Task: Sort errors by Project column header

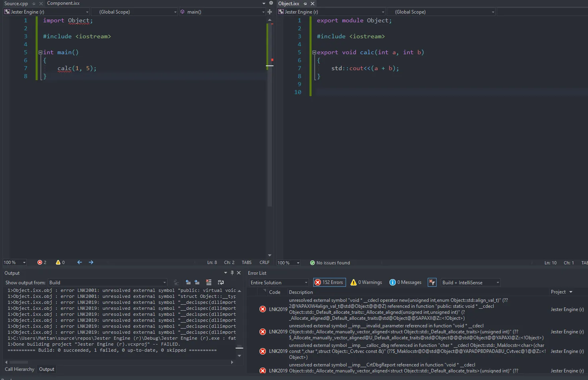Action: point(558,292)
